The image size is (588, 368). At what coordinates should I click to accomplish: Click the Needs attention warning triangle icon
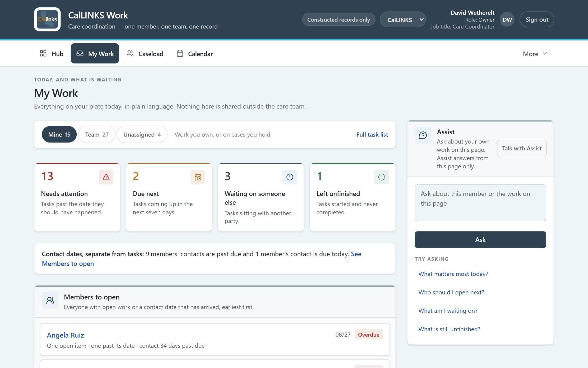106,177
